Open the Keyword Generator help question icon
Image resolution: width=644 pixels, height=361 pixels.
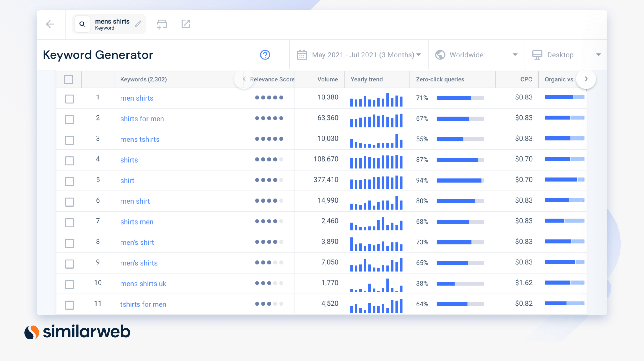pos(265,55)
